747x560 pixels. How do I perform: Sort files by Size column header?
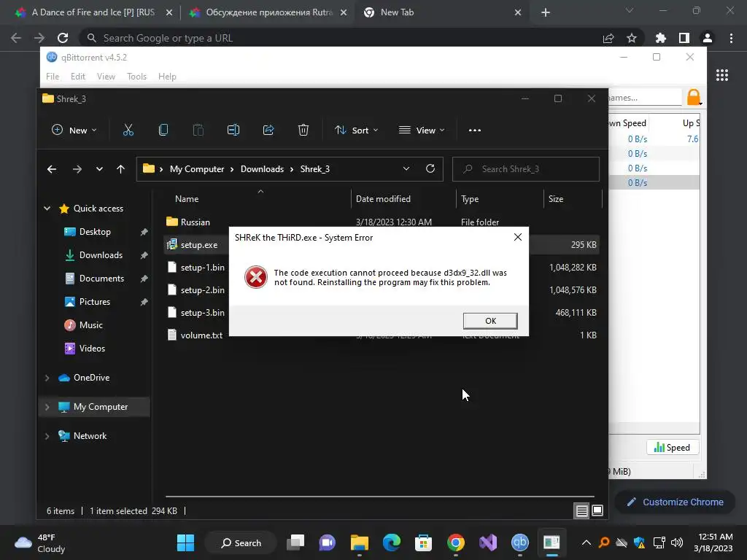(x=555, y=199)
